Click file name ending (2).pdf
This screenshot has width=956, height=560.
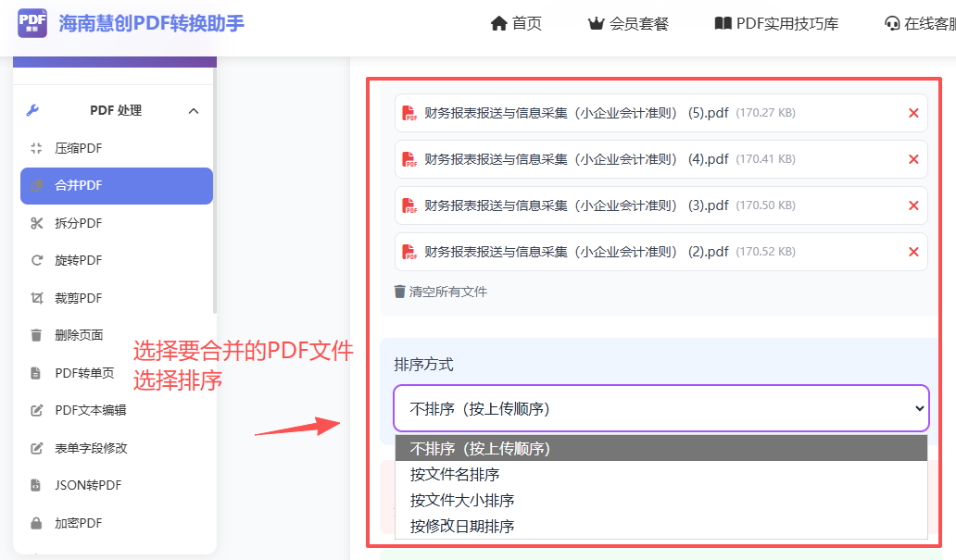click(576, 252)
